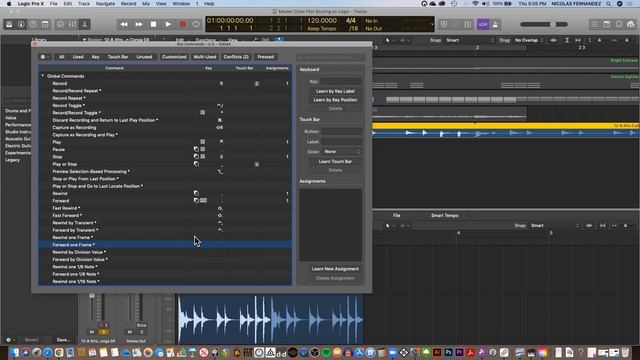Screen dimensions: 640x360
Task: Open the secondary tool menu in Tracks area
Action: [404, 40]
